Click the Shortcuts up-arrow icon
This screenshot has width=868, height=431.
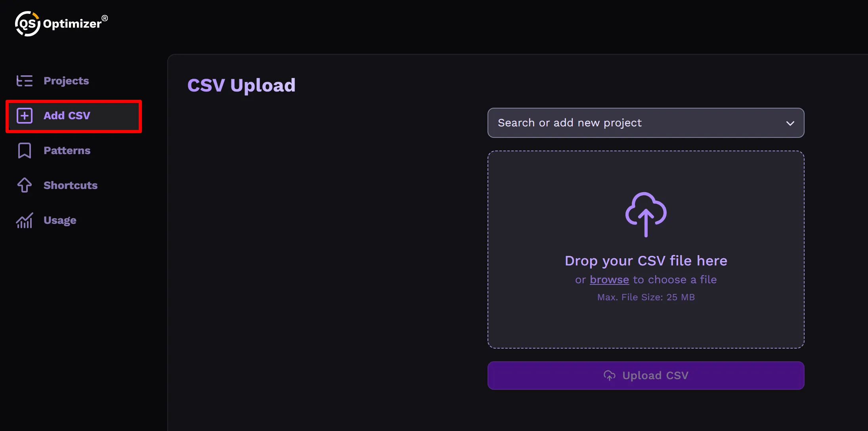[25, 185]
